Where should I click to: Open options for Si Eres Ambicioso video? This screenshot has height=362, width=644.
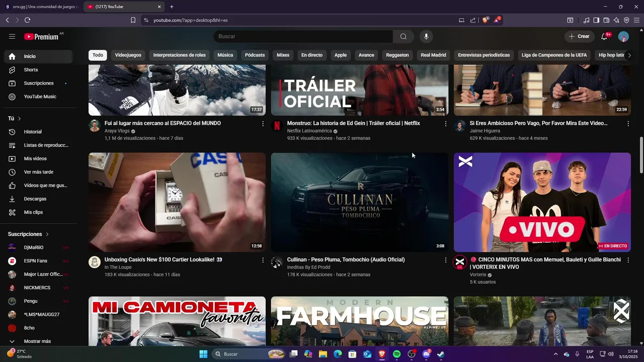[x=628, y=123]
